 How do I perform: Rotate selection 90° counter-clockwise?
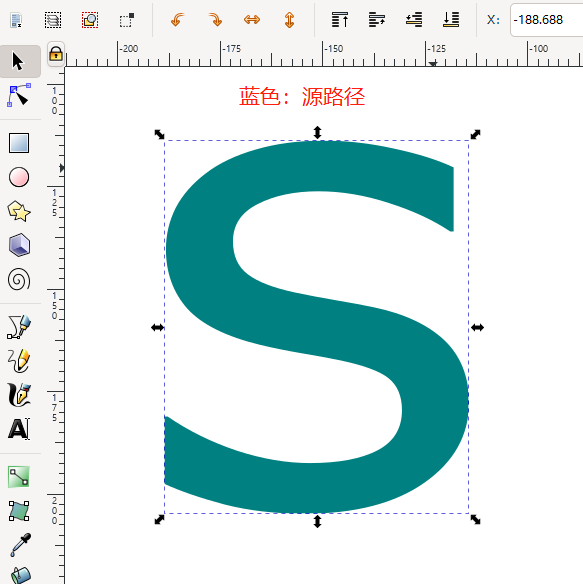[x=177, y=20]
